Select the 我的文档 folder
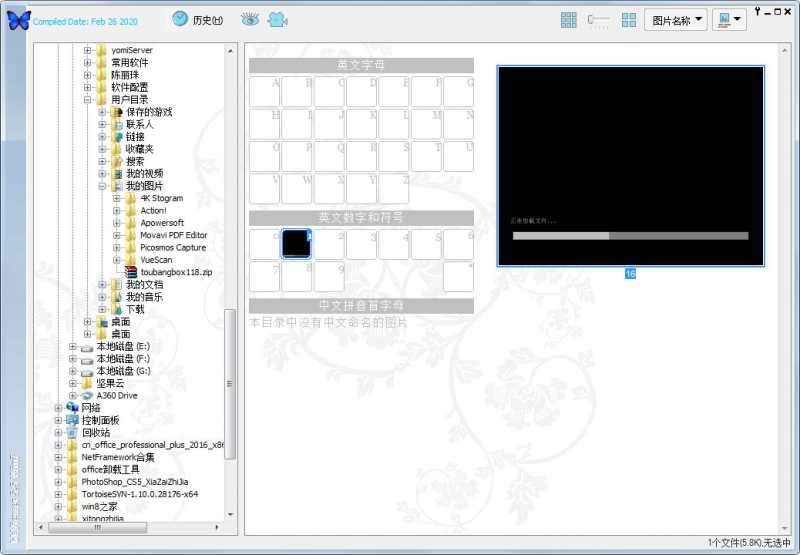Screen dimensions: 800x555 point(144,285)
